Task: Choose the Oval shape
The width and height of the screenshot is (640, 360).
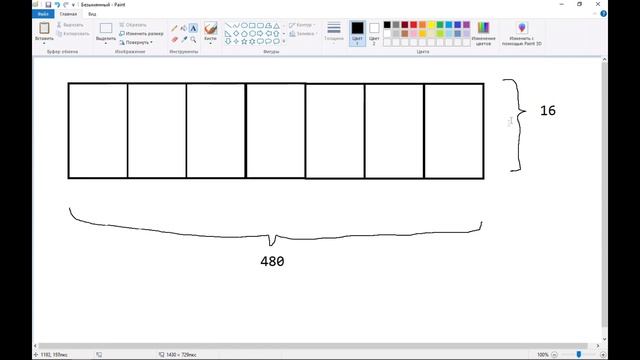Action: [244, 25]
